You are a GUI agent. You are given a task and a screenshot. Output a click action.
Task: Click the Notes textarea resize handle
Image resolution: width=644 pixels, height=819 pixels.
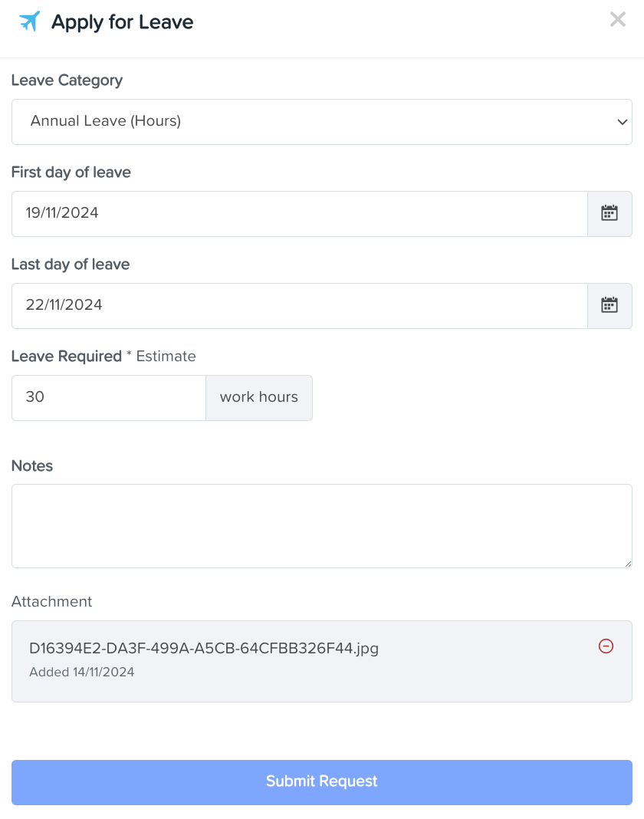[x=629, y=565]
